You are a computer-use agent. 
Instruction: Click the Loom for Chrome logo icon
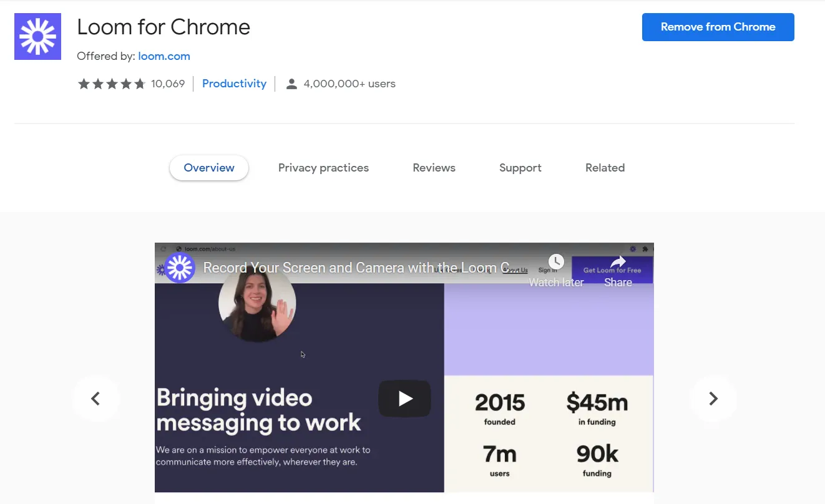pos(37,36)
